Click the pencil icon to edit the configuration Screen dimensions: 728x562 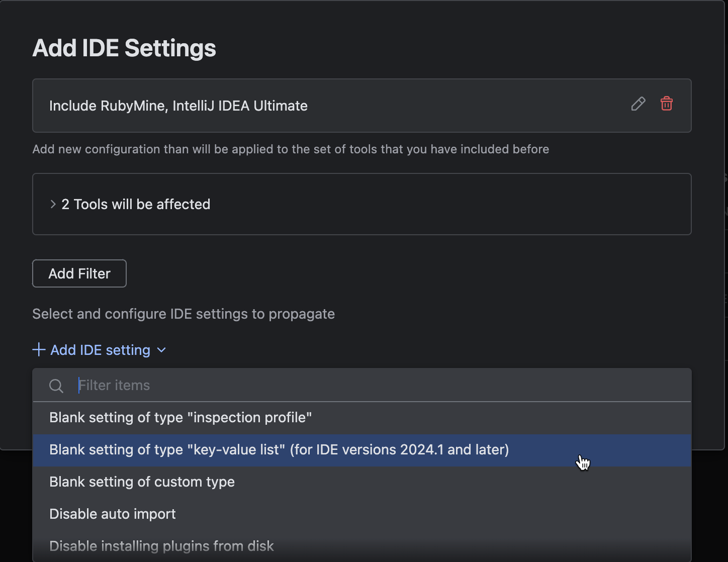coord(638,104)
